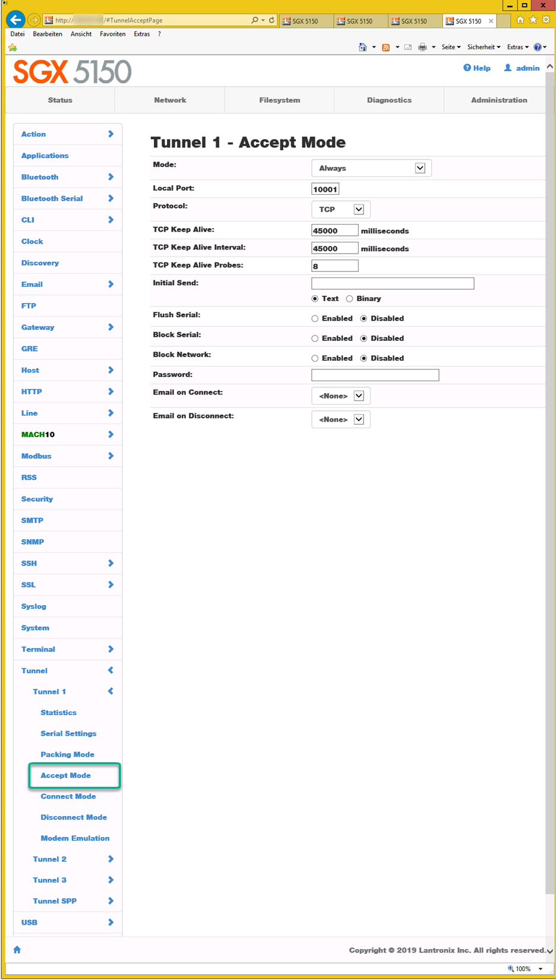Screen dimensions: 556x980
Task: Click the browser back arrow button
Action: (x=15, y=20)
